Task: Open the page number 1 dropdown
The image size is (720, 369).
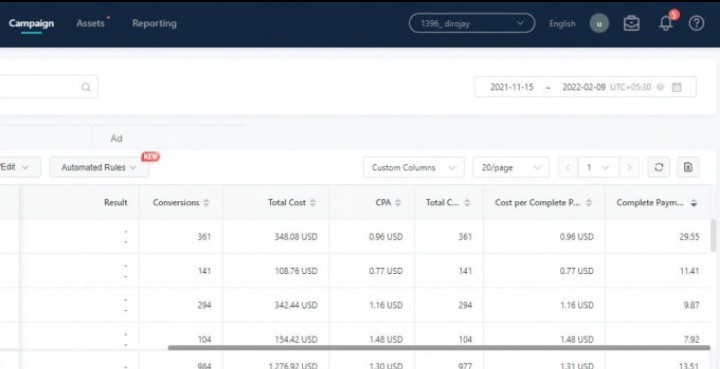Action: [x=598, y=168]
